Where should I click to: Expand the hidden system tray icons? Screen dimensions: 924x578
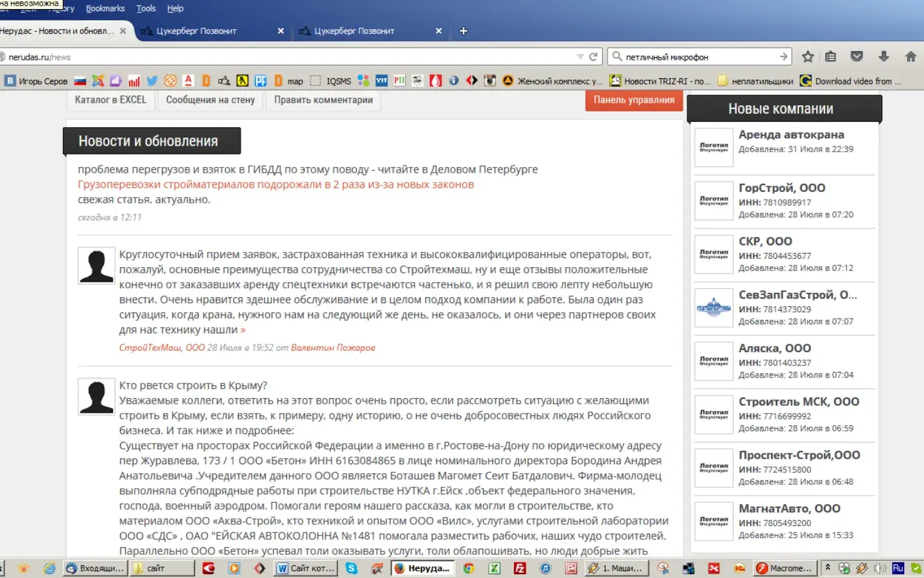tap(828, 568)
